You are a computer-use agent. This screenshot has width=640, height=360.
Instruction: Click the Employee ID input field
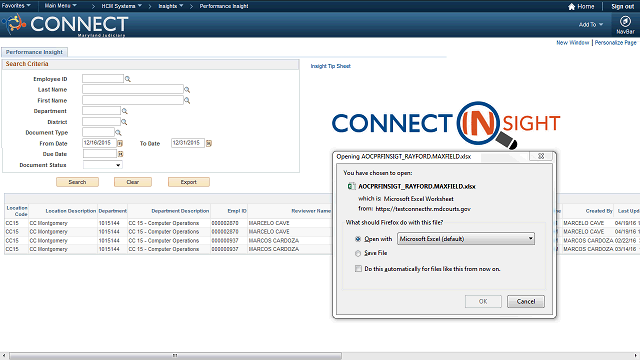tap(103, 78)
